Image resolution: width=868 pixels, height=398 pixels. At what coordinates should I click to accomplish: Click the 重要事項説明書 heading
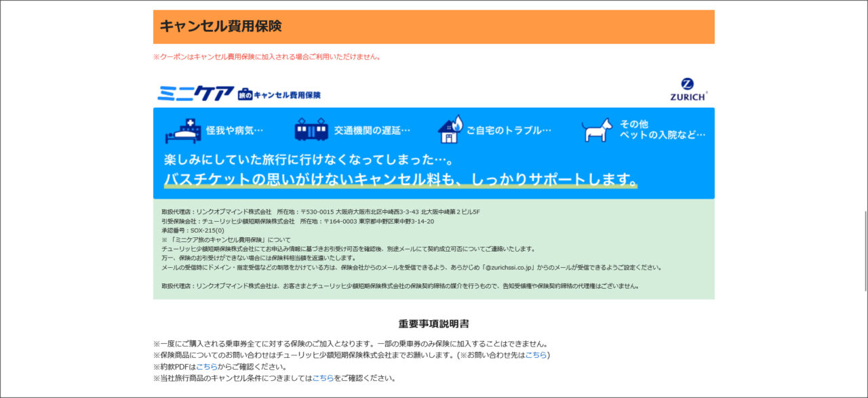point(434,324)
